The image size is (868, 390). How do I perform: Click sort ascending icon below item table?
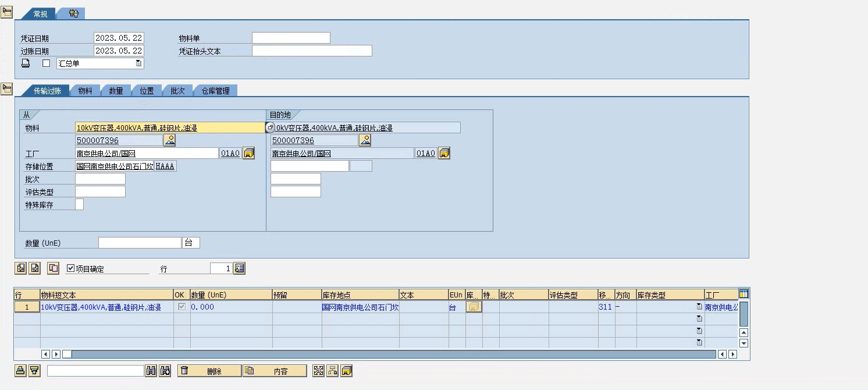click(x=20, y=371)
